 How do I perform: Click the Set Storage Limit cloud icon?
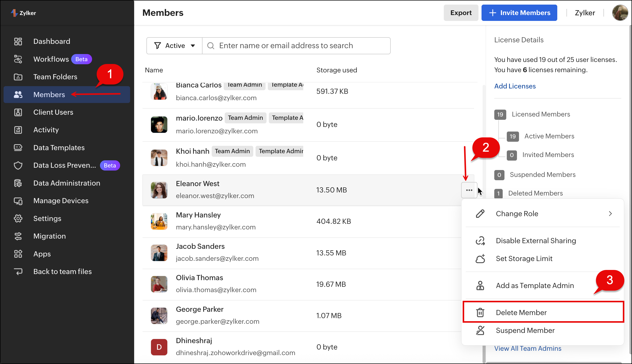click(x=480, y=259)
